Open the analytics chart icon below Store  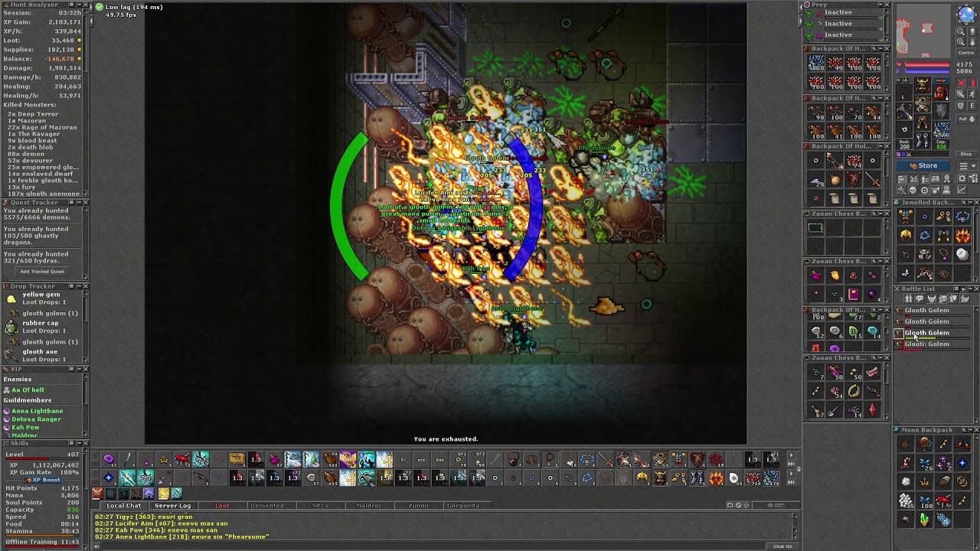(x=962, y=190)
